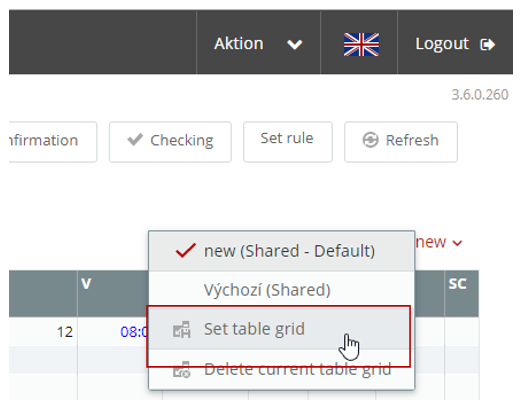
Task: Click the Set table grid icon
Action: [x=182, y=329]
